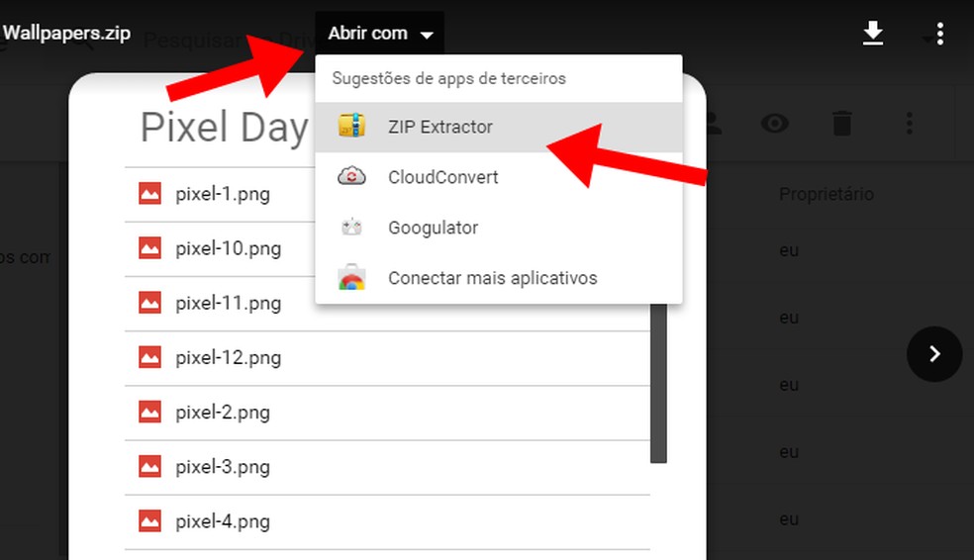
Task: Open the three-dot more actions menu
Action: tap(939, 35)
